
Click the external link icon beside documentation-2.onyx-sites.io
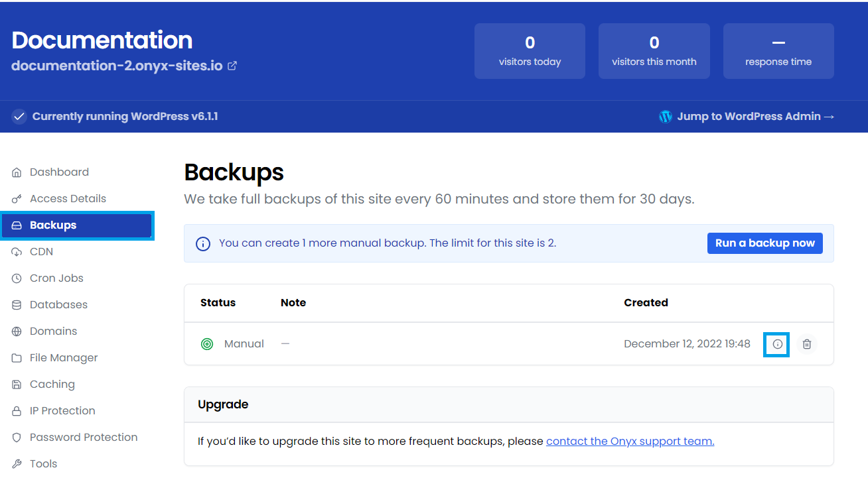point(232,66)
